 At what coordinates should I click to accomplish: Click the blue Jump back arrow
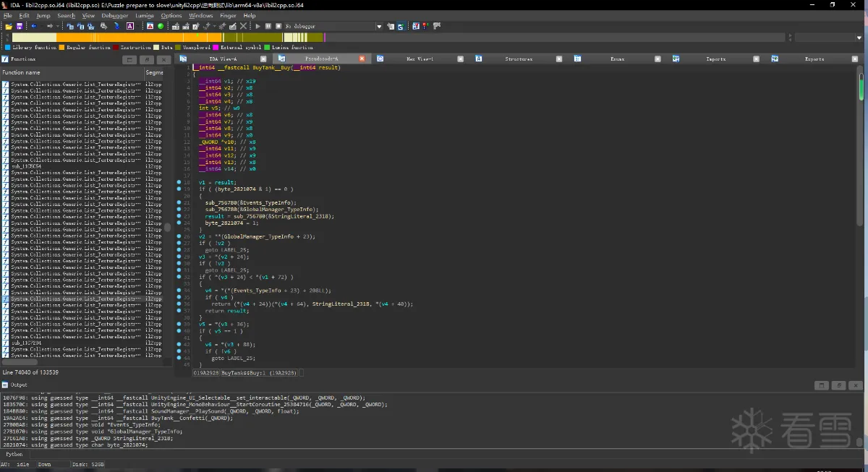click(x=34, y=26)
